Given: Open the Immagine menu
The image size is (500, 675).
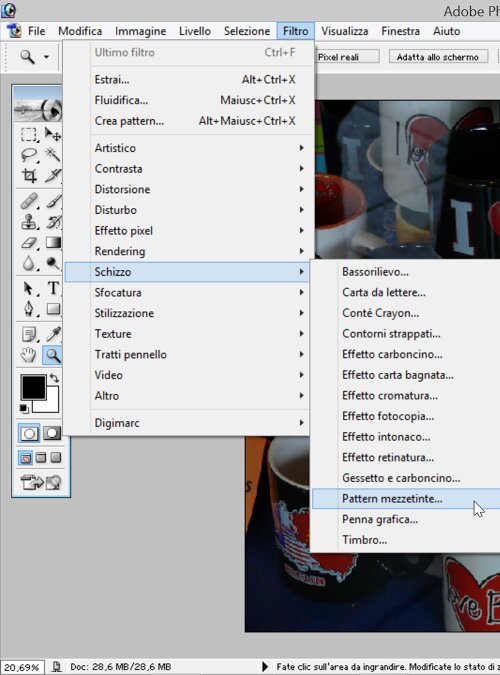Looking at the screenshot, I should (140, 31).
